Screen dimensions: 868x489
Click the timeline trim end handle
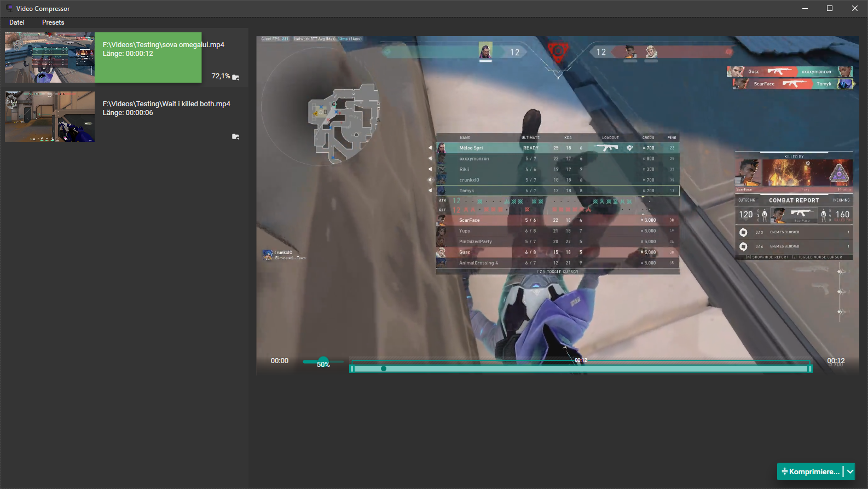click(x=810, y=369)
